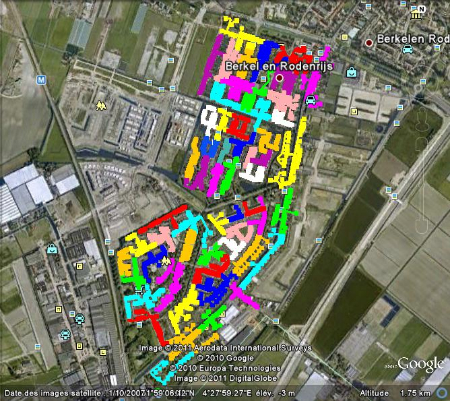Select the dark red Berkelen Rod place marker

369,43
